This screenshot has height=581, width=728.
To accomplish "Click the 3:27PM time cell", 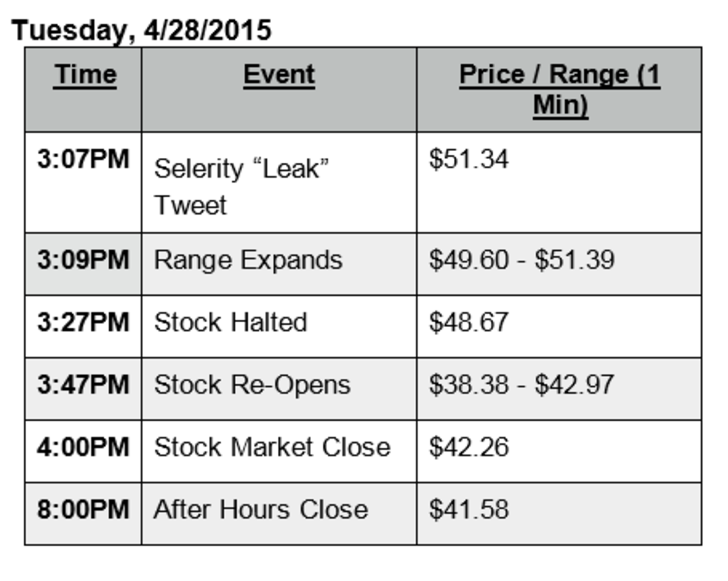I will pyautogui.click(x=83, y=322).
